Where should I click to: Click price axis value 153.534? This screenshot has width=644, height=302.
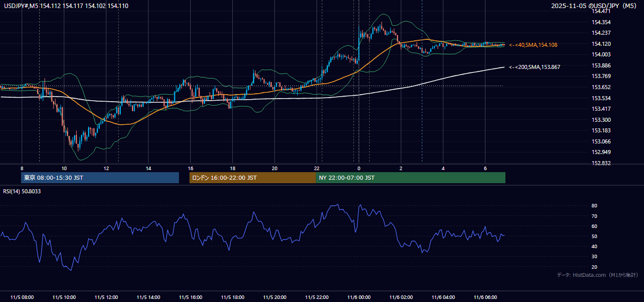point(601,98)
